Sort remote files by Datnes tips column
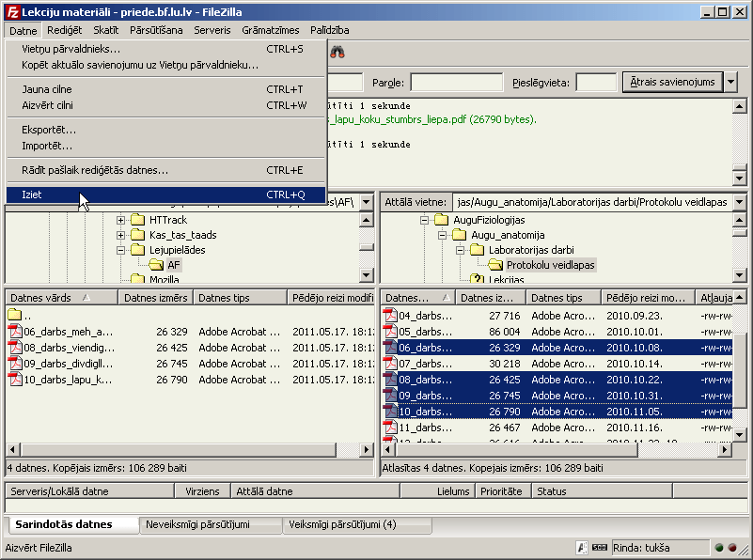The image size is (753, 560). click(x=564, y=298)
